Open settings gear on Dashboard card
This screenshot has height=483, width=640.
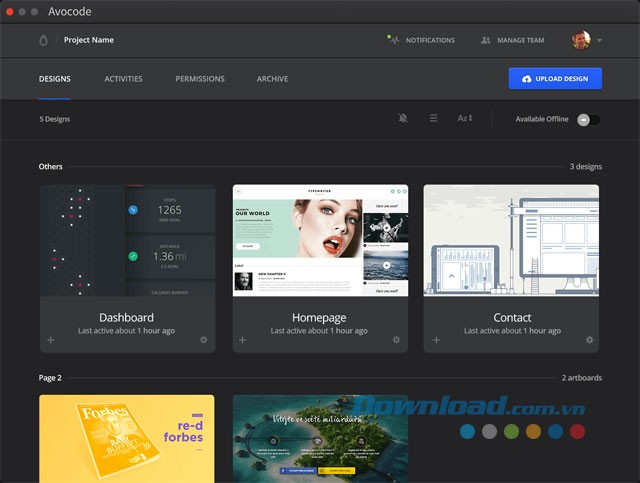click(x=204, y=340)
